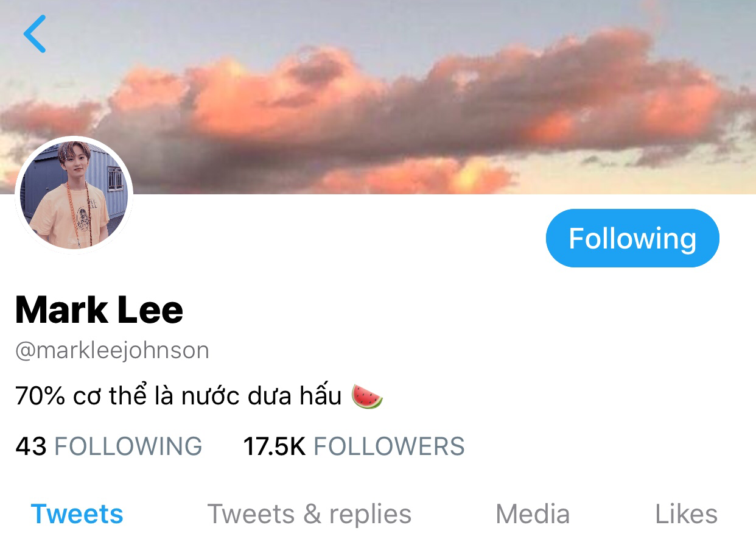The image size is (756, 550).
Task: Tap the Mark Lee display name
Action: point(99,309)
